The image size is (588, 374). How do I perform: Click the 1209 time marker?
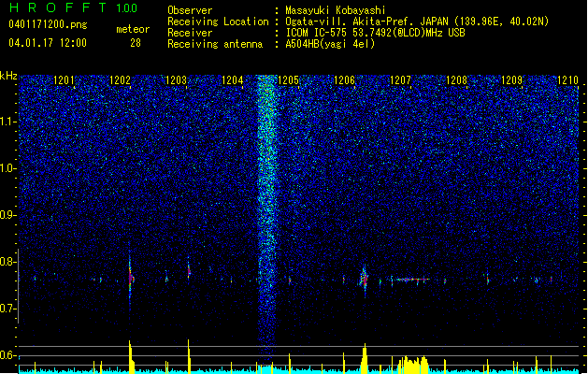[512, 80]
